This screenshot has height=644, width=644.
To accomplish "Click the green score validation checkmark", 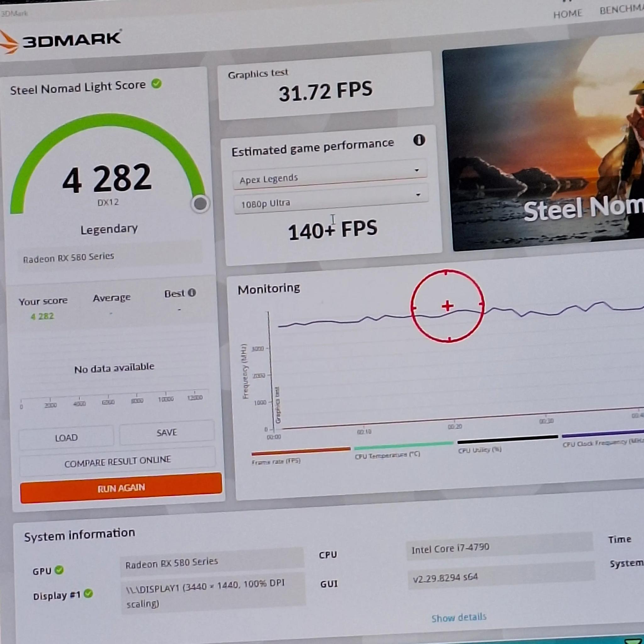I will coord(156,84).
